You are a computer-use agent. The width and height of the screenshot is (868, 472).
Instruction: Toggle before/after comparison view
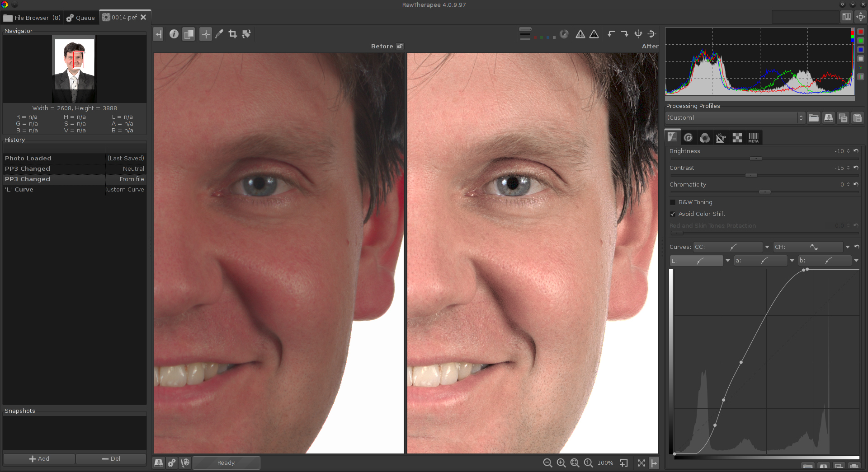[189, 34]
